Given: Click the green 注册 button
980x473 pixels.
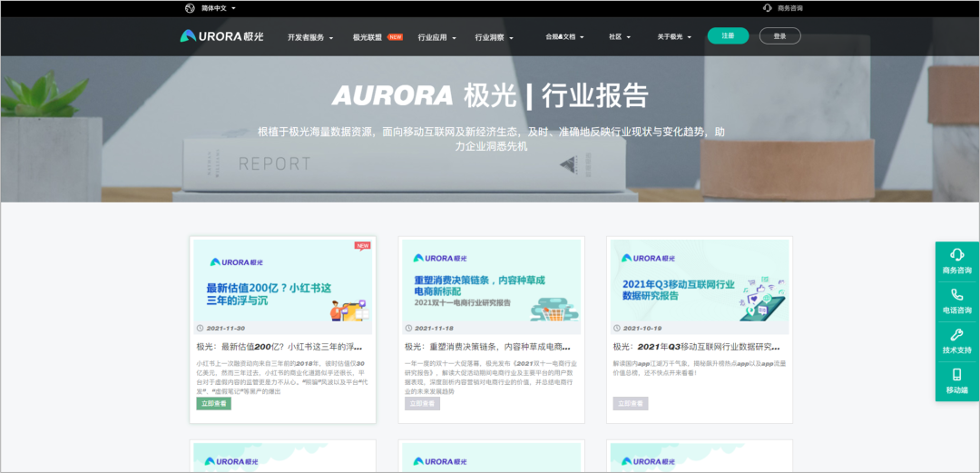Looking at the screenshot, I should (728, 36).
